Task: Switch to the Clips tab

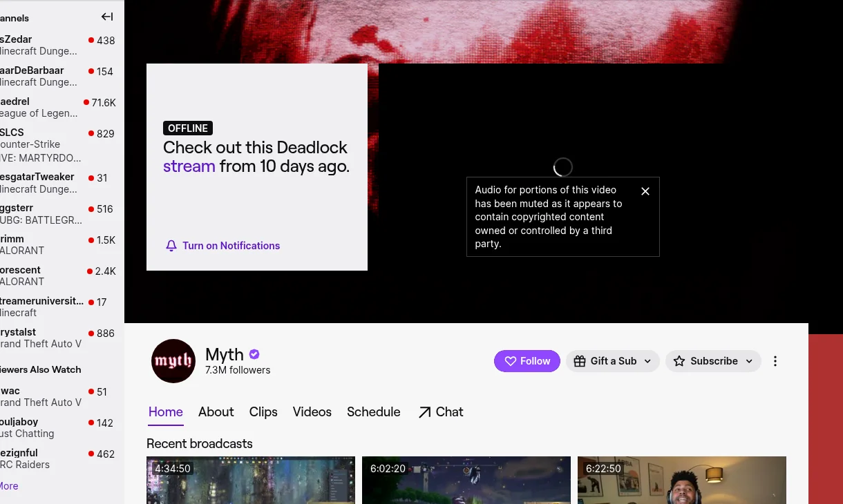Action: tap(263, 412)
